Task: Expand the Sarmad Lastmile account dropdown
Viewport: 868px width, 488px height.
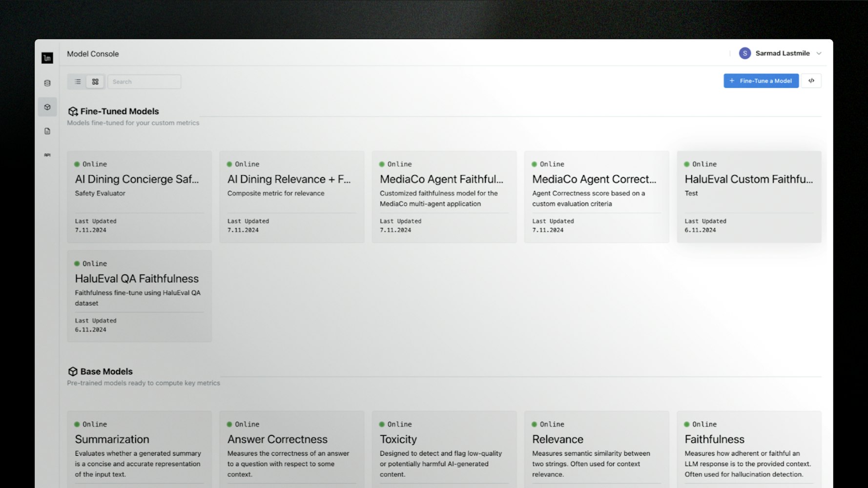Action: 819,53
